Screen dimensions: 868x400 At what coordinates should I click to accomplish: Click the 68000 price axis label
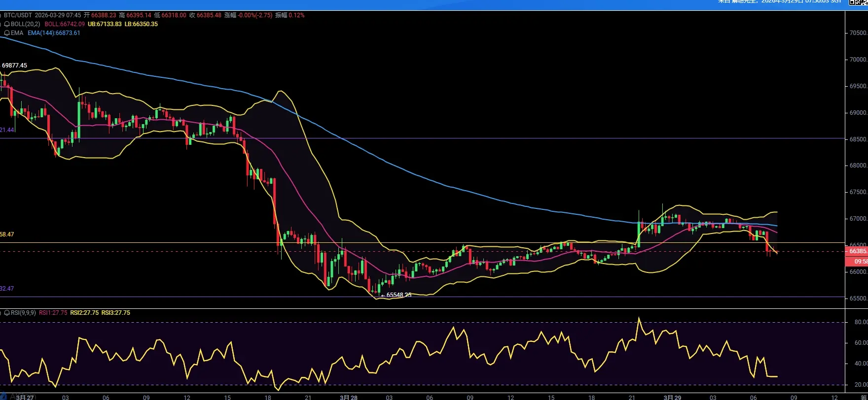[858, 166]
